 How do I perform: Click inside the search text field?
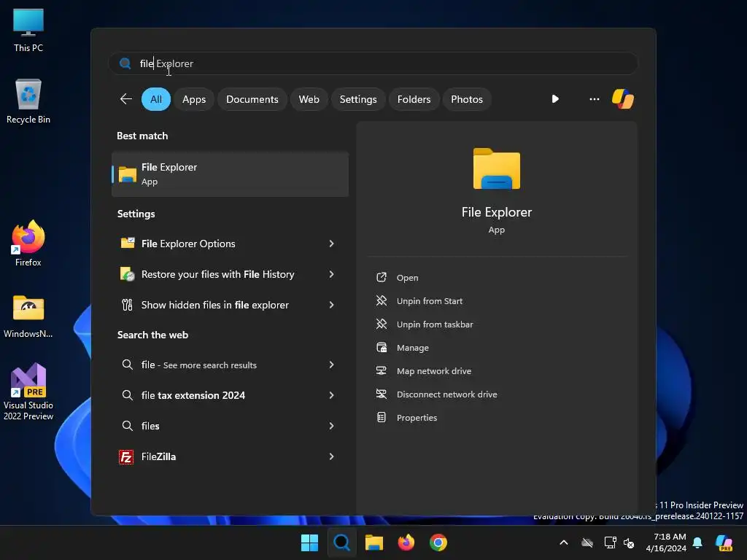373,63
